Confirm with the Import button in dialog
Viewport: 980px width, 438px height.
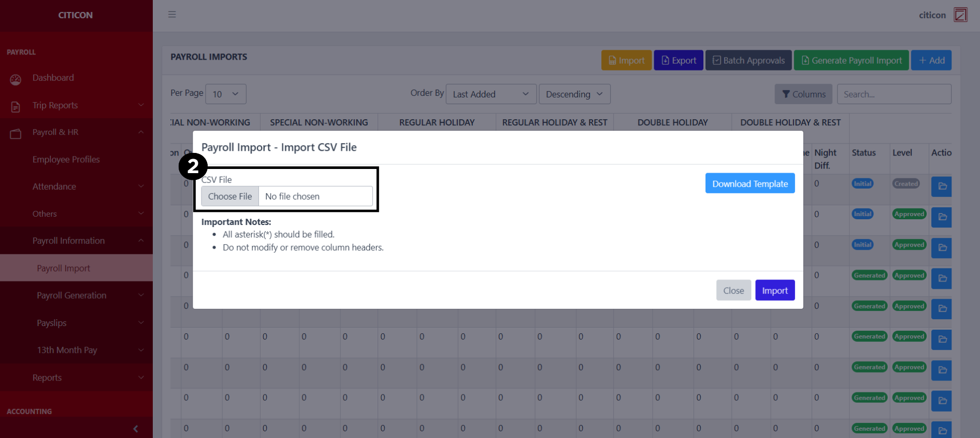(x=774, y=291)
